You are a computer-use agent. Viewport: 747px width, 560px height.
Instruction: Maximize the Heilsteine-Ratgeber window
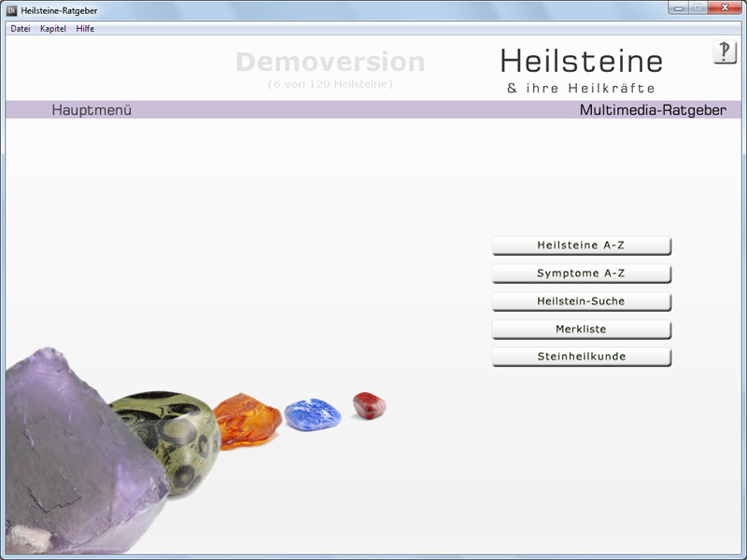coord(698,8)
